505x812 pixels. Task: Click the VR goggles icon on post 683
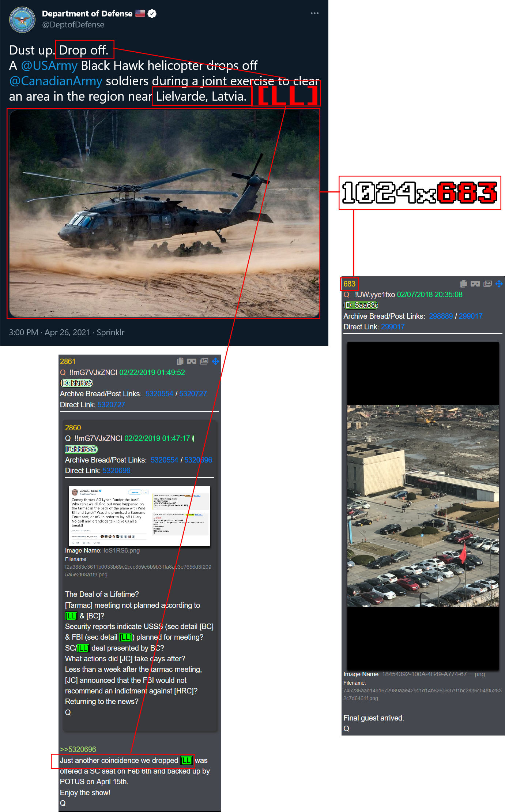click(x=475, y=284)
